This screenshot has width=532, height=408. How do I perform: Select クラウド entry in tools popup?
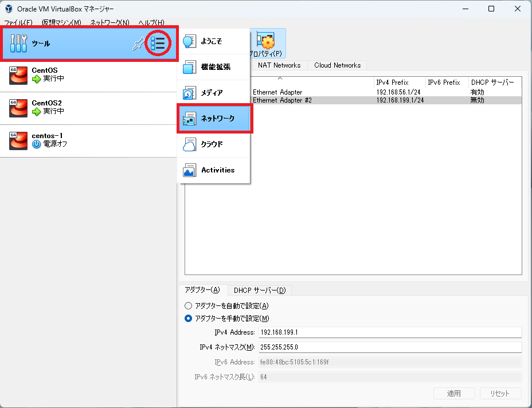(214, 144)
